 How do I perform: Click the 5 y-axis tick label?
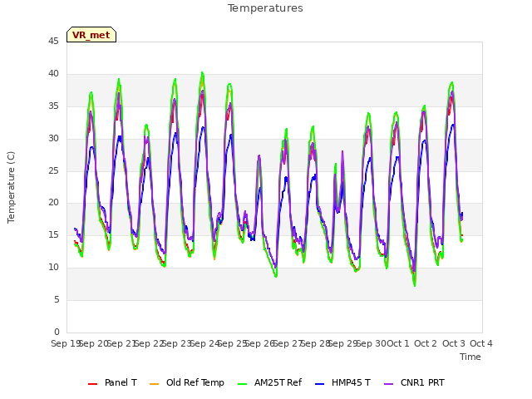click(x=57, y=299)
